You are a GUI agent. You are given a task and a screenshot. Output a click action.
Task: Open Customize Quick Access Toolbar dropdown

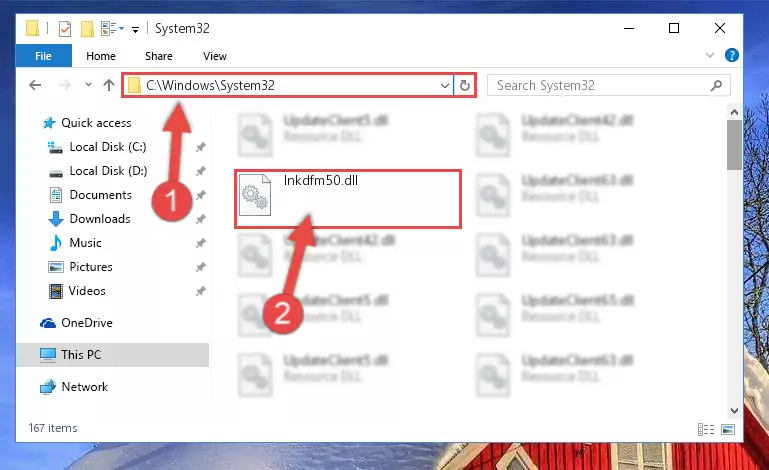pos(135,30)
